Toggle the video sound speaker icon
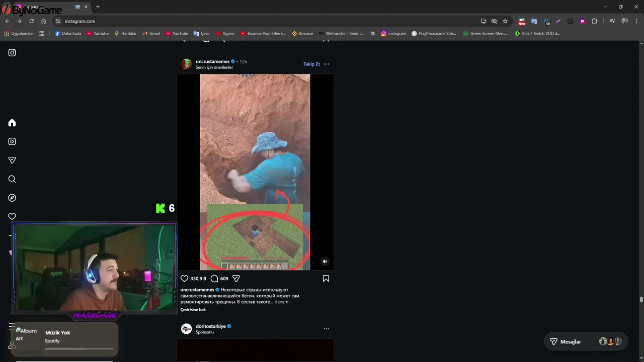The image size is (644, 362). [x=325, y=261]
